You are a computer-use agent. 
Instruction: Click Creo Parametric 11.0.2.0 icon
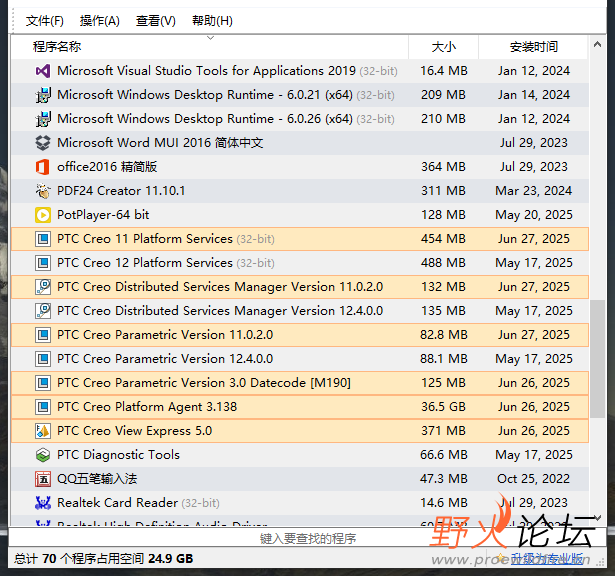[x=43, y=335]
